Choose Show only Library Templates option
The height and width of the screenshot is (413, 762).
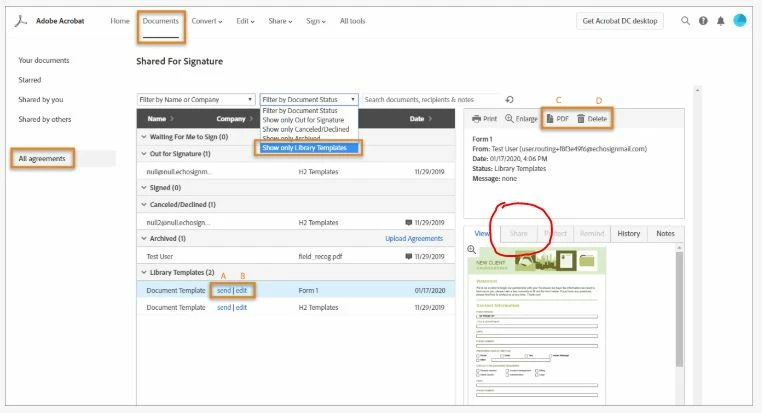(309, 148)
